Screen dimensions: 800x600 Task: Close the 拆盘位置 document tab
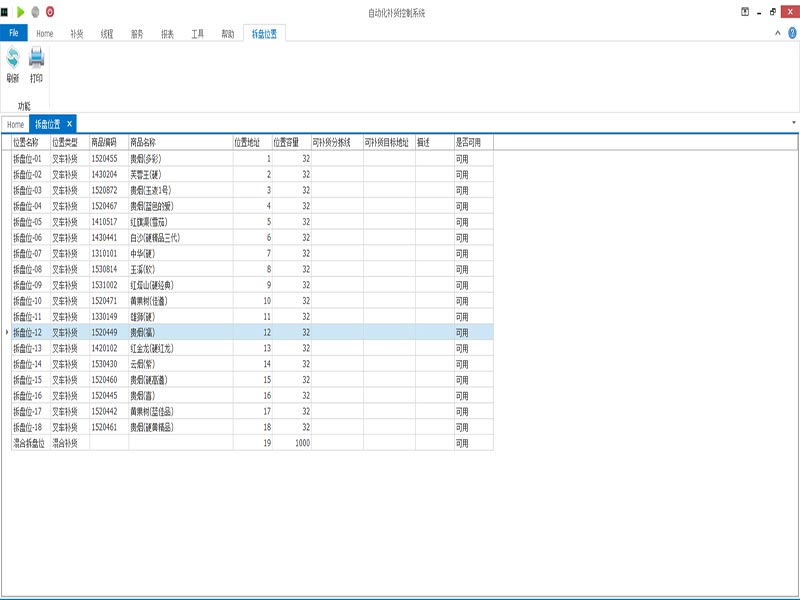pyautogui.click(x=69, y=124)
